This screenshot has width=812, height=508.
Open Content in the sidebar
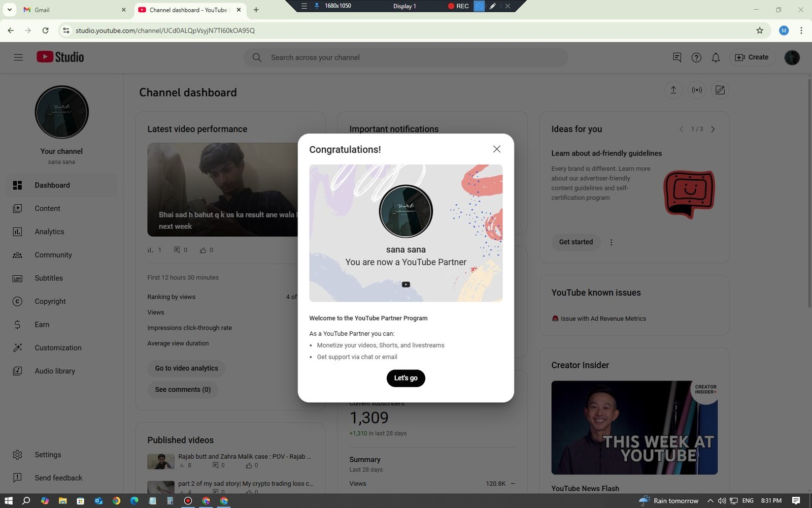tap(62, 208)
